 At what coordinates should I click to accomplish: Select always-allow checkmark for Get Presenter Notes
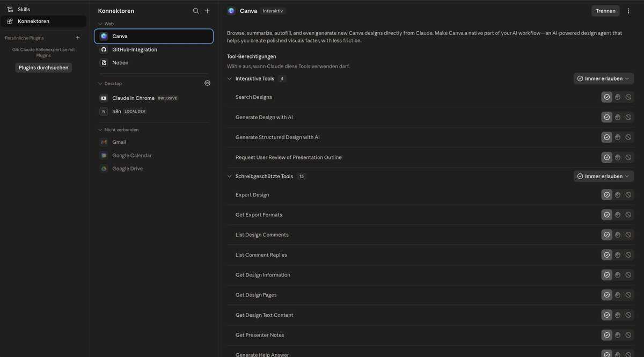(x=607, y=335)
